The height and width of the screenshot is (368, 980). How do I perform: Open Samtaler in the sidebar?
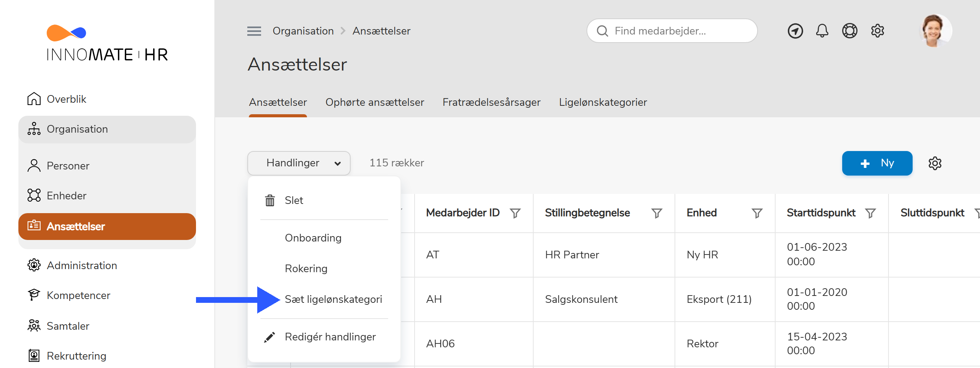point(68,326)
